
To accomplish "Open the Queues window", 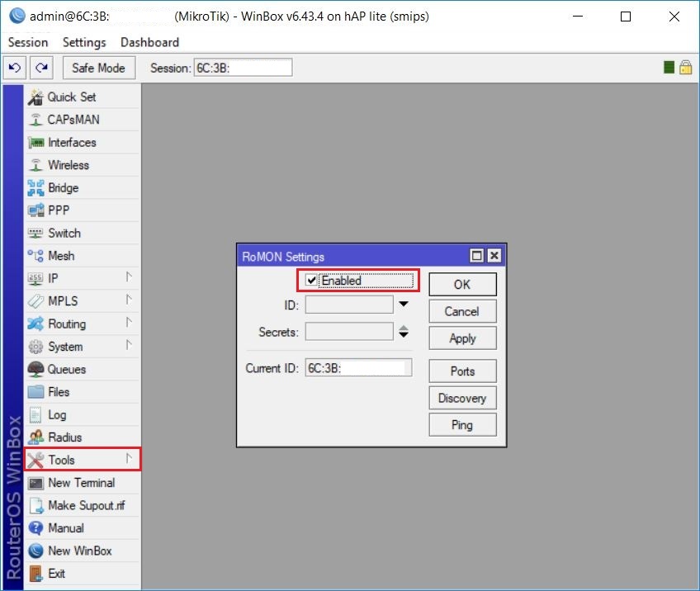I will pyautogui.click(x=83, y=369).
